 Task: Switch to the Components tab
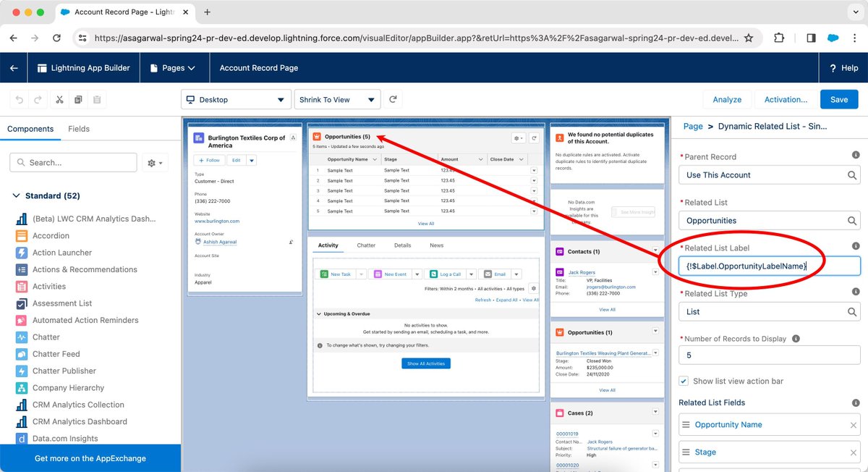(x=30, y=129)
